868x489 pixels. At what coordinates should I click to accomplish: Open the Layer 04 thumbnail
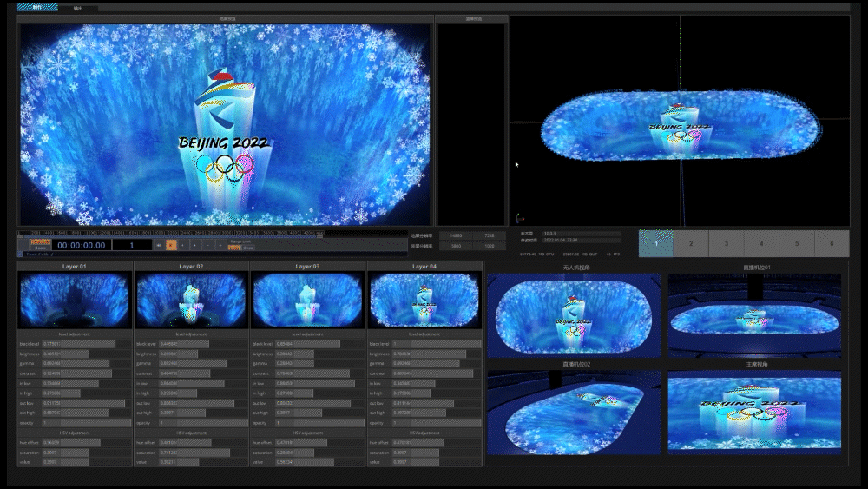pyautogui.click(x=424, y=300)
